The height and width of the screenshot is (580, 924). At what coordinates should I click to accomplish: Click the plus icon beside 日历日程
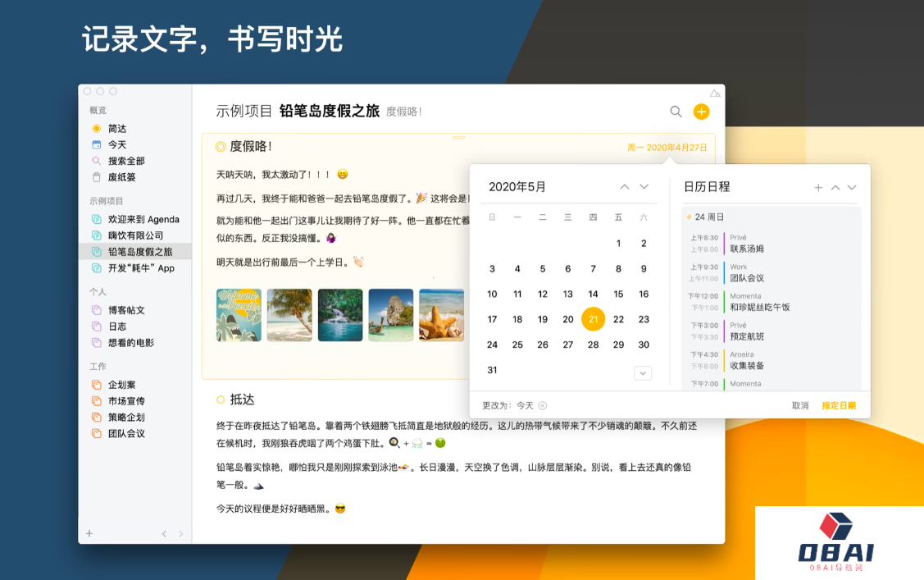[817, 188]
